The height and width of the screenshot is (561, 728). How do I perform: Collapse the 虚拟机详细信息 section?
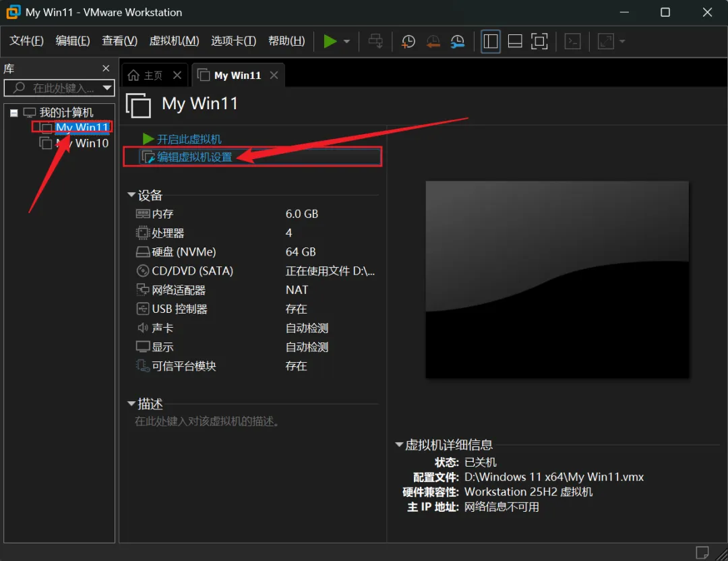pos(399,444)
